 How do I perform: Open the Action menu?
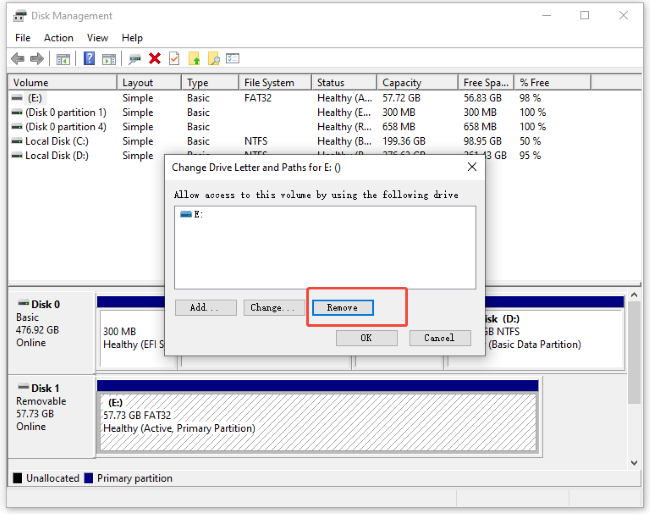(58, 38)
